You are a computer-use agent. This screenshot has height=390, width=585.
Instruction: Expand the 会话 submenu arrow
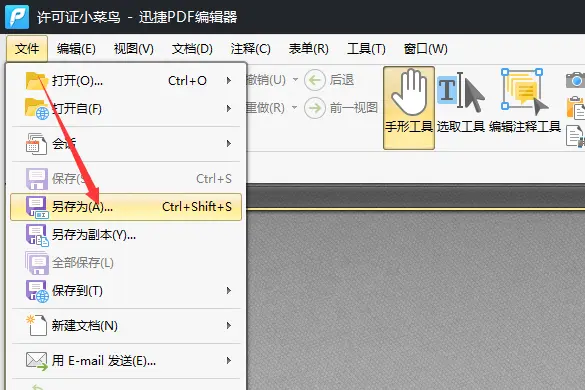(x=229, y=144)
